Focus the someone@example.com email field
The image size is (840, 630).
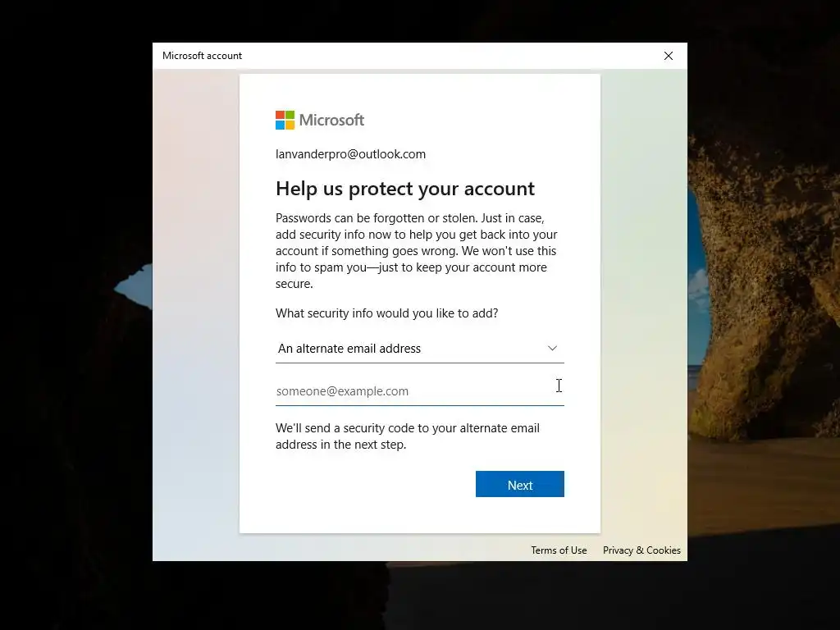[419, 391]
